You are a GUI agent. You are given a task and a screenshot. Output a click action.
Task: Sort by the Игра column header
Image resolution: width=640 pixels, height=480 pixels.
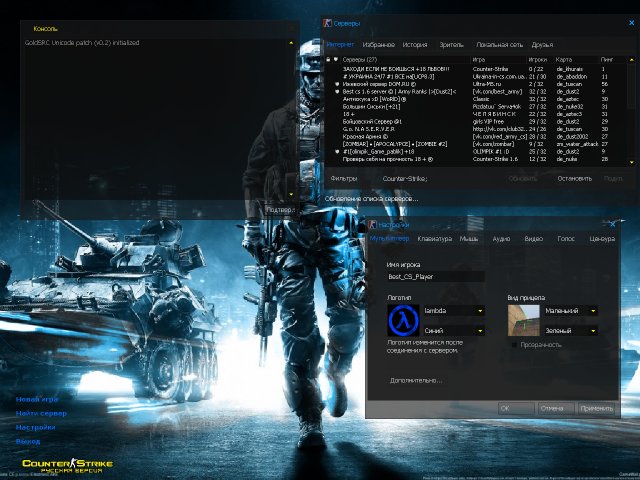(x=498, y=60)
